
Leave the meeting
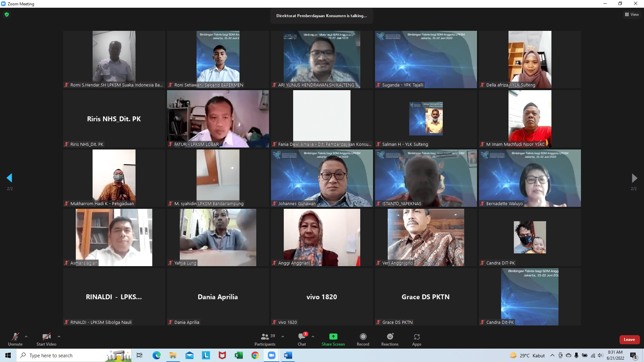(629, 340)
